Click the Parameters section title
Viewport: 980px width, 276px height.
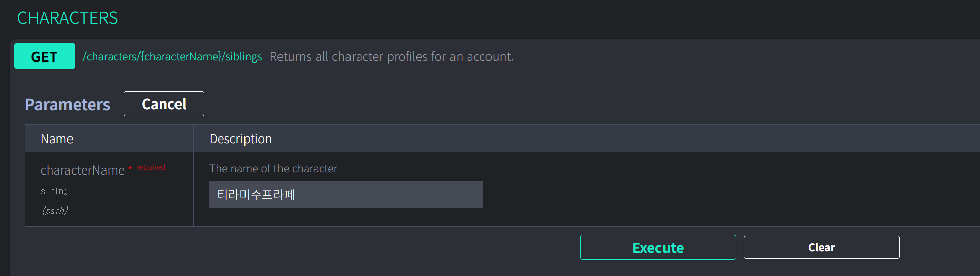point(67,105)
